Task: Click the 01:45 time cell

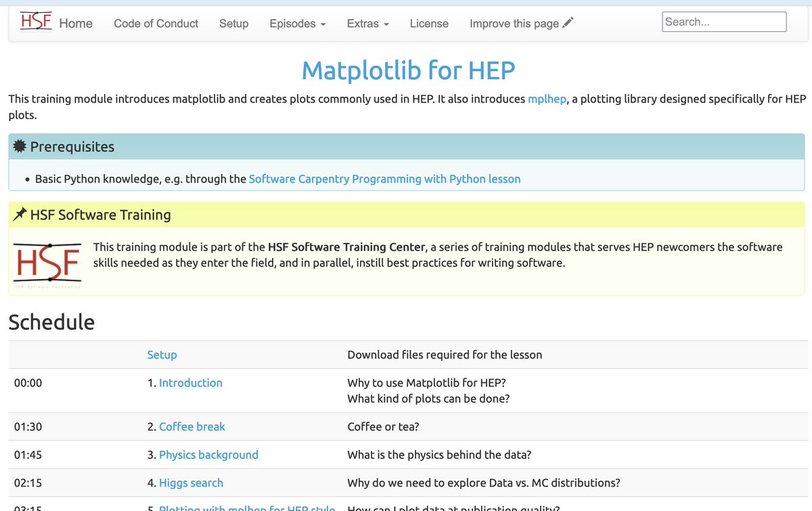Action: tap(28, 455)
